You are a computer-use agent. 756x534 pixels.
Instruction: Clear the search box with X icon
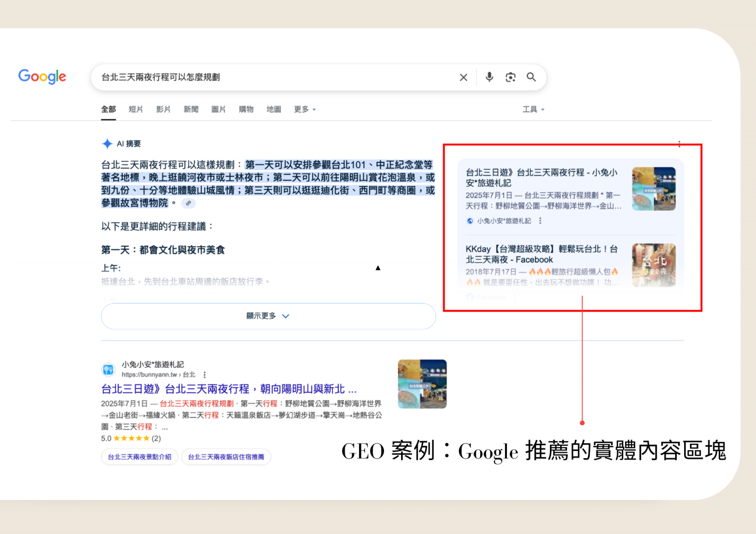pyautogui.click(x=463, y=77)
